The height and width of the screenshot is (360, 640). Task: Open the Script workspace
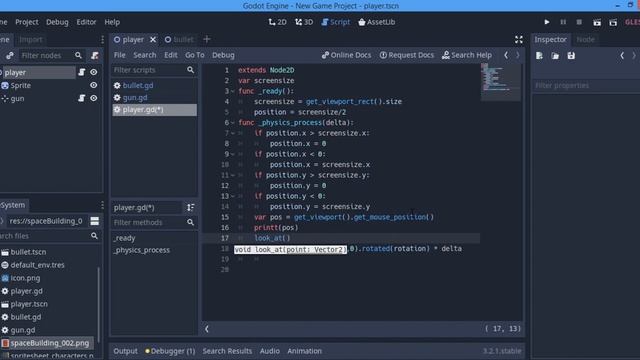tap(336, 22)
